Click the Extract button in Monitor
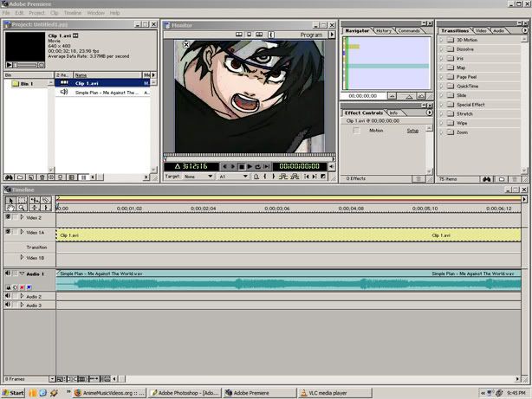The image size is (532, 399). [295, 177]
